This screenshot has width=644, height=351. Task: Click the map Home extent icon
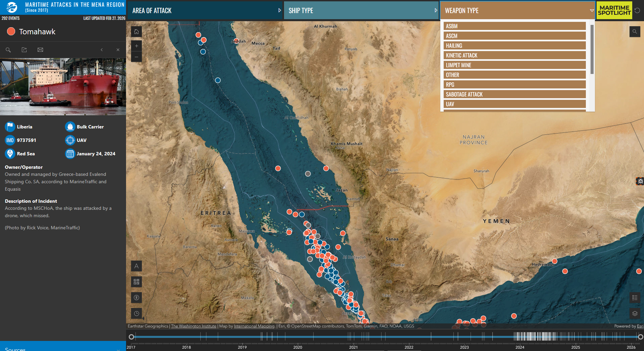[x=136, y=32]
